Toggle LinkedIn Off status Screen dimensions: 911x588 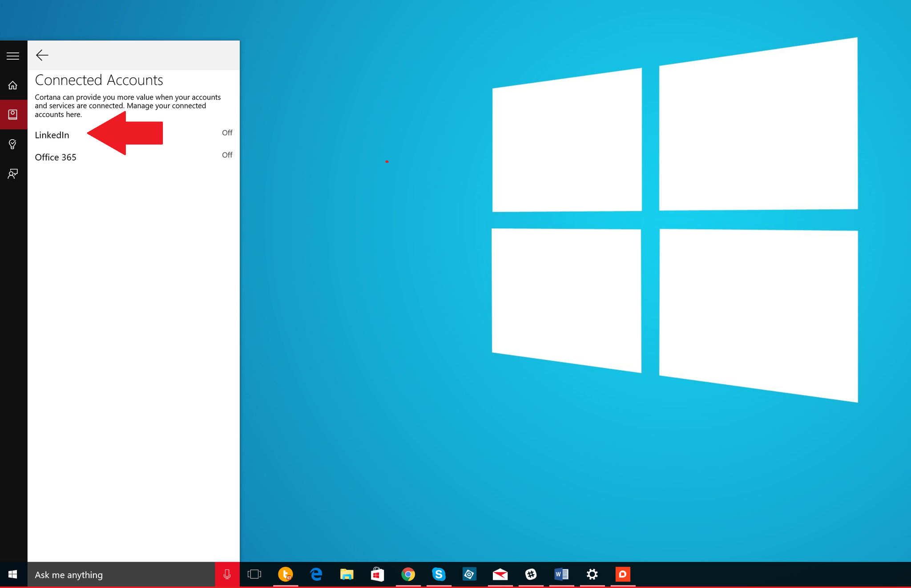227,133
